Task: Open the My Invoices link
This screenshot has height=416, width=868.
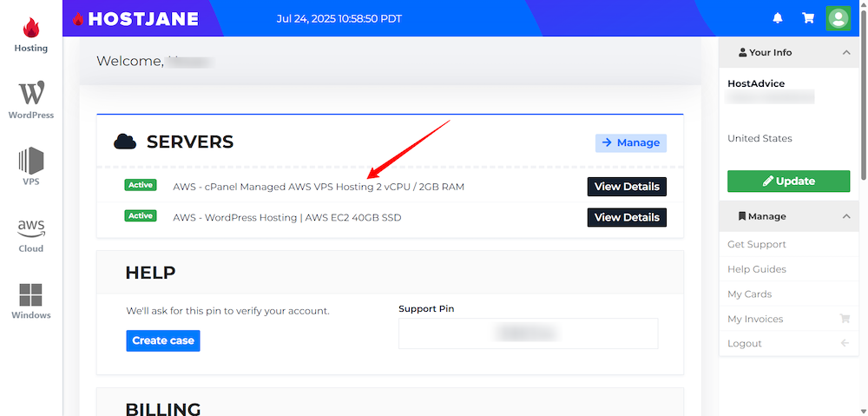Action: [x=755, y=319]
